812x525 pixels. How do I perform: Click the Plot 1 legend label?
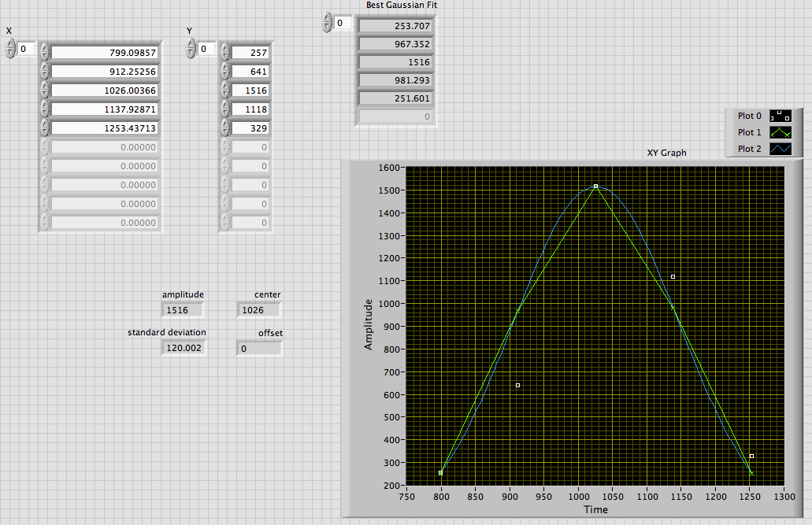749,132
